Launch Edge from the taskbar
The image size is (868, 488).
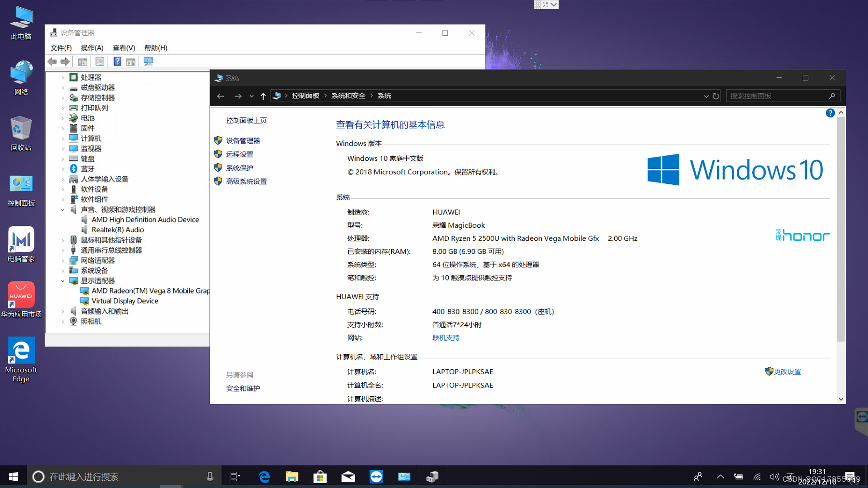pos(264,477)
